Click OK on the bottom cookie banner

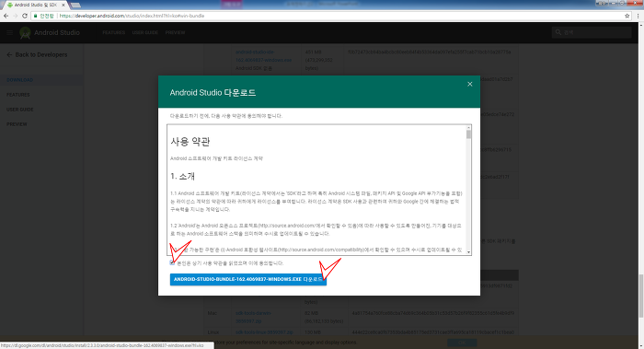tap(462, 343)
